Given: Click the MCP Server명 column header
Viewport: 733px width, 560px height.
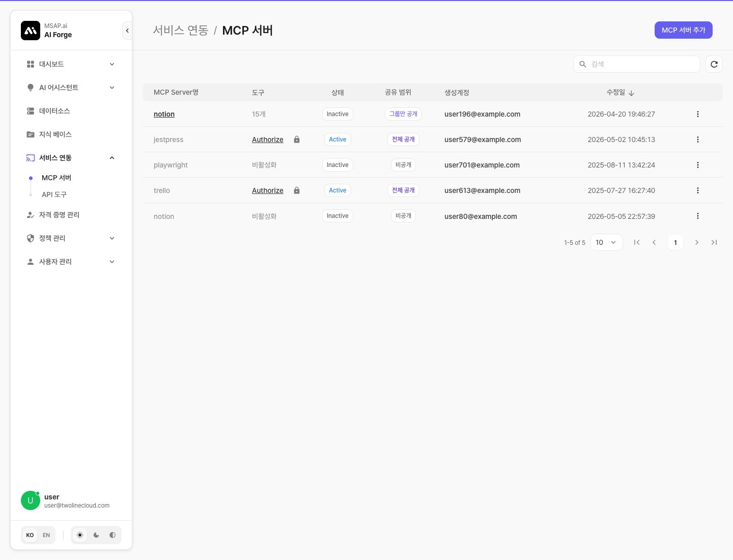Looking at the screenshot, I should tap(176, 92).
